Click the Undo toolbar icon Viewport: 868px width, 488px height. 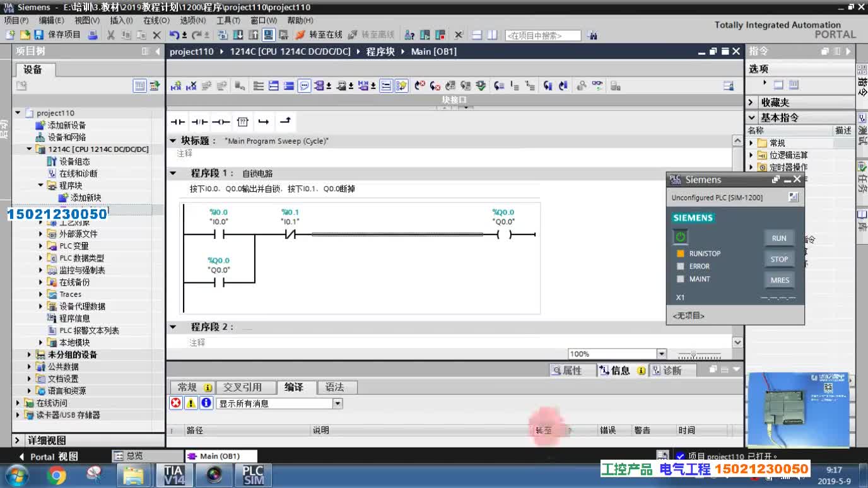tap(174, 35)
